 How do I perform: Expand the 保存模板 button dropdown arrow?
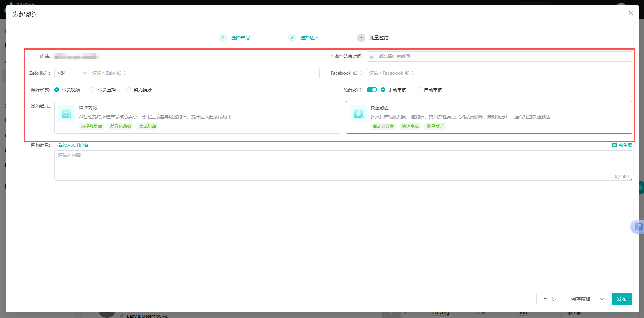click(x=601, y=299)
